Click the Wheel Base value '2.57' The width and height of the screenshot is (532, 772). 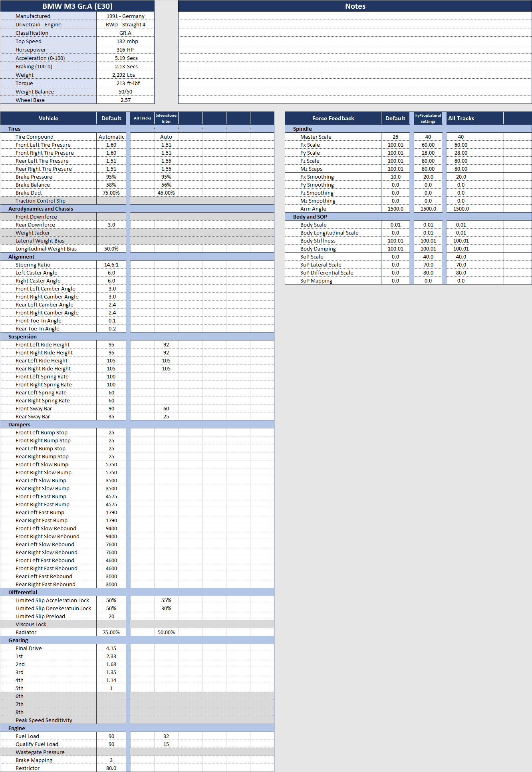click(125, 100)
